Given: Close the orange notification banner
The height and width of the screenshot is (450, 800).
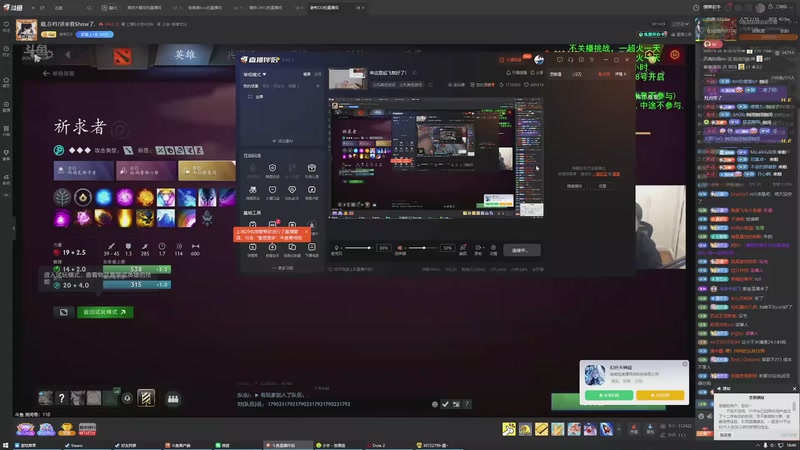Looking at the screenshot, I should point(306,232).
